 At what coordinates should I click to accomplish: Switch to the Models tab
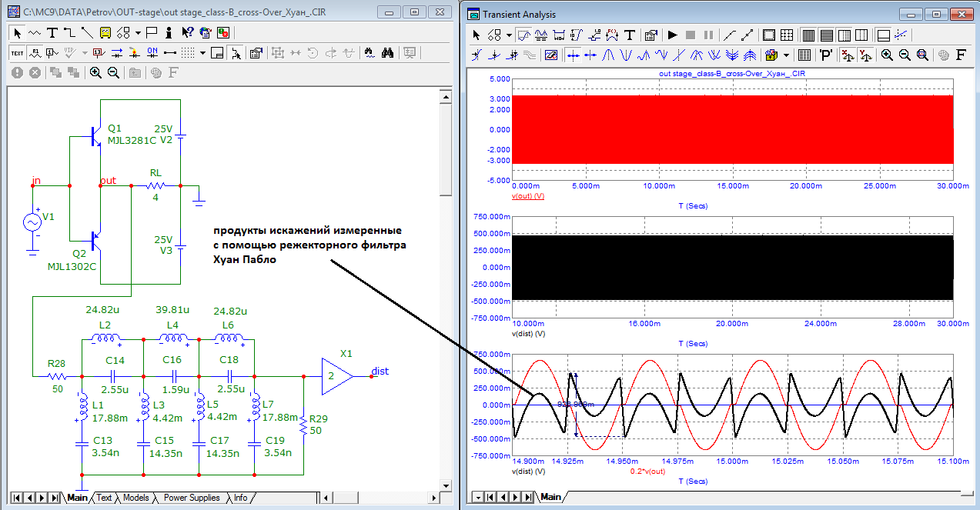pos(135,498)
